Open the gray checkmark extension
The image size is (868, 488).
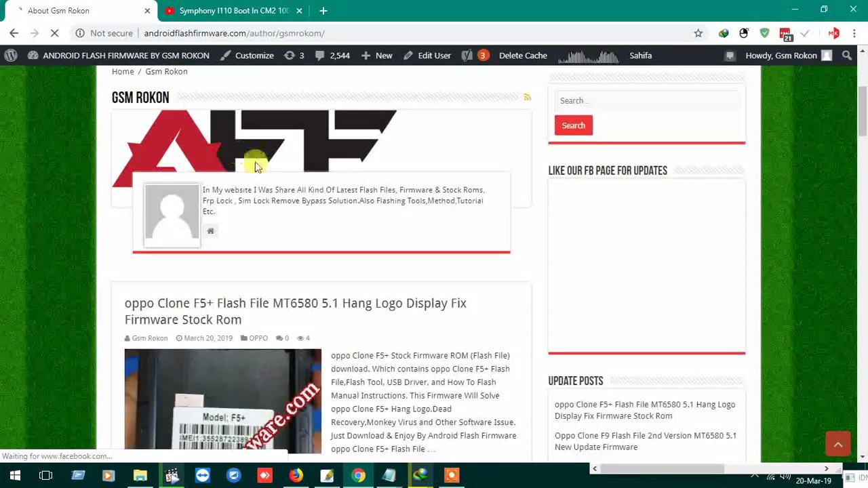(x=806, y=33)
